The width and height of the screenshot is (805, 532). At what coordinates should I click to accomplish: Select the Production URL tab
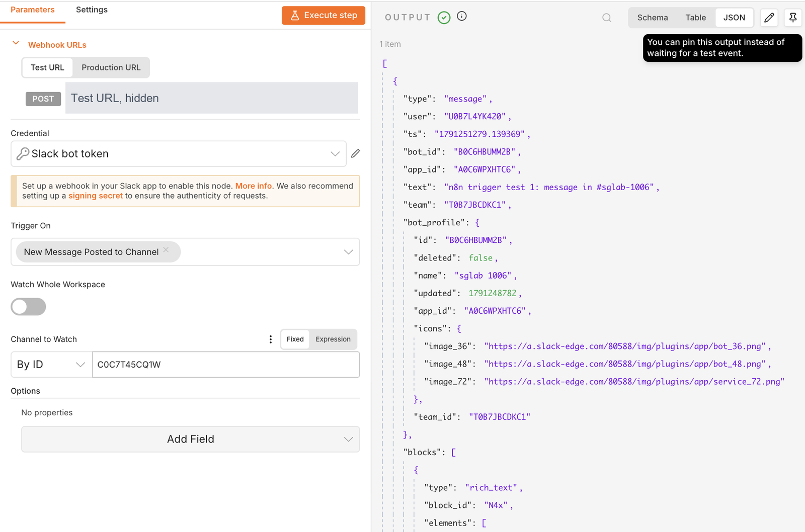point(111,68)
